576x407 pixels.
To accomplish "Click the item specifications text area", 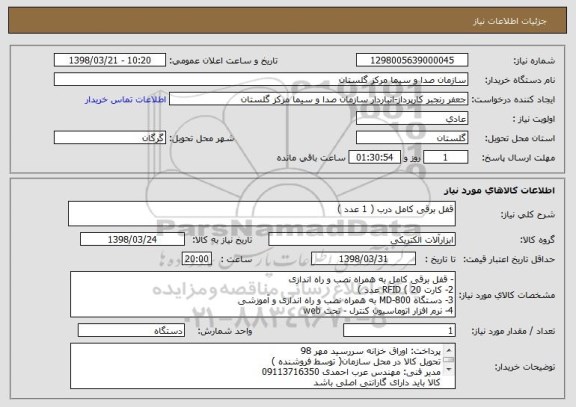I will click(263, 294).
